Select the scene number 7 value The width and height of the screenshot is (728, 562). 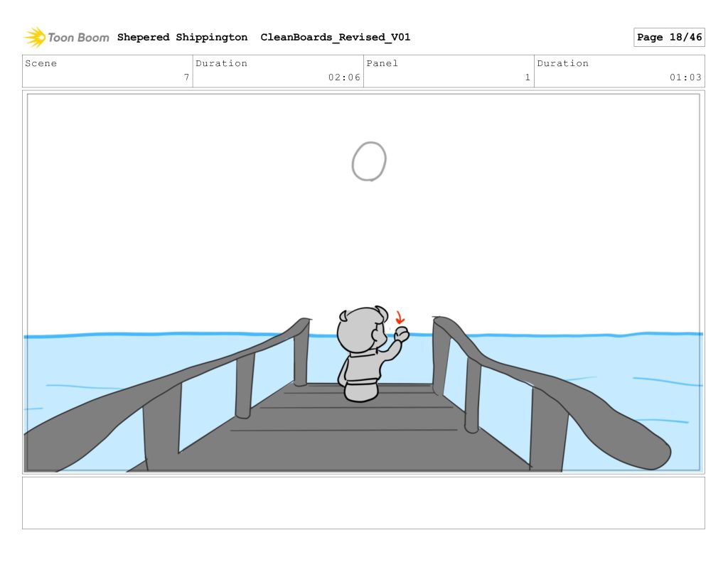186,78
